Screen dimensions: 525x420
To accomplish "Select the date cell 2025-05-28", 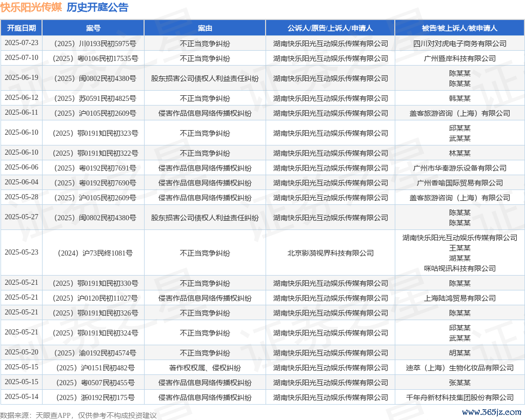I will pyautogui.click(x=22, y=197).
